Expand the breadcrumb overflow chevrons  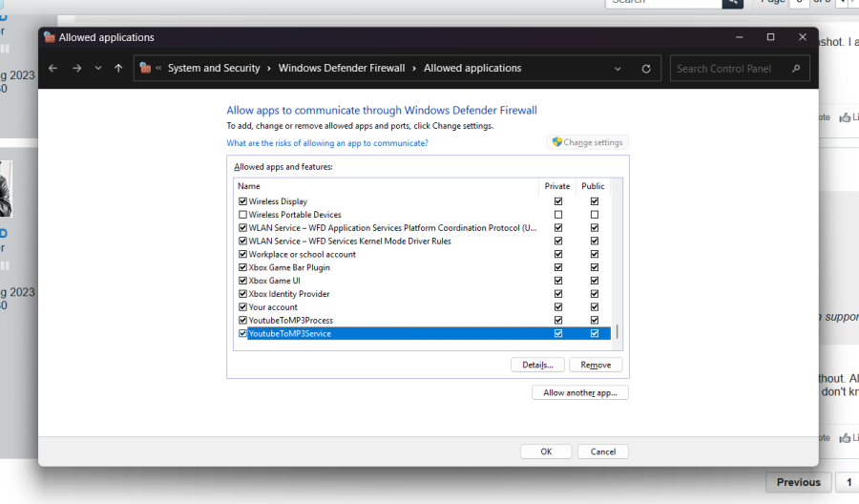(159, 69)
